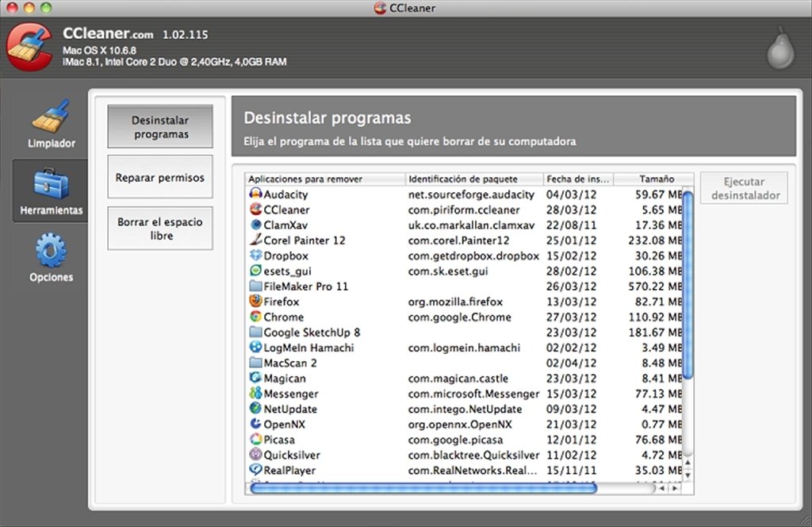812x527 pixels.
Task: Click the FileMaker Pro 11 folder icon
Action: (255, 286)
